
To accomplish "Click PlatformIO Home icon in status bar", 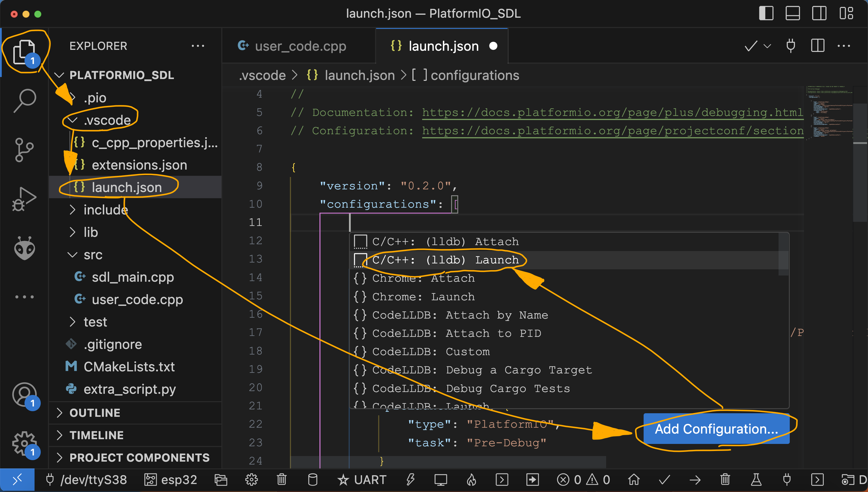I will tap(634, 480).
